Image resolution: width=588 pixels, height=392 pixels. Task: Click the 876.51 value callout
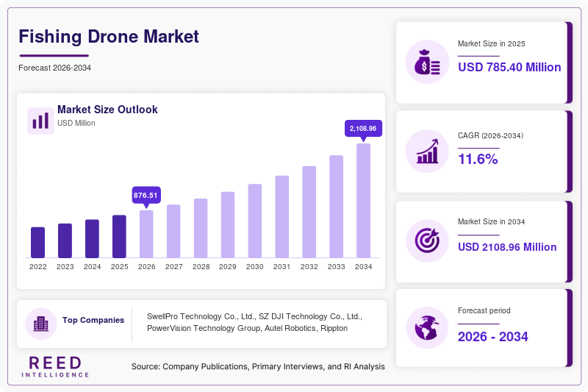coord(146,195)
